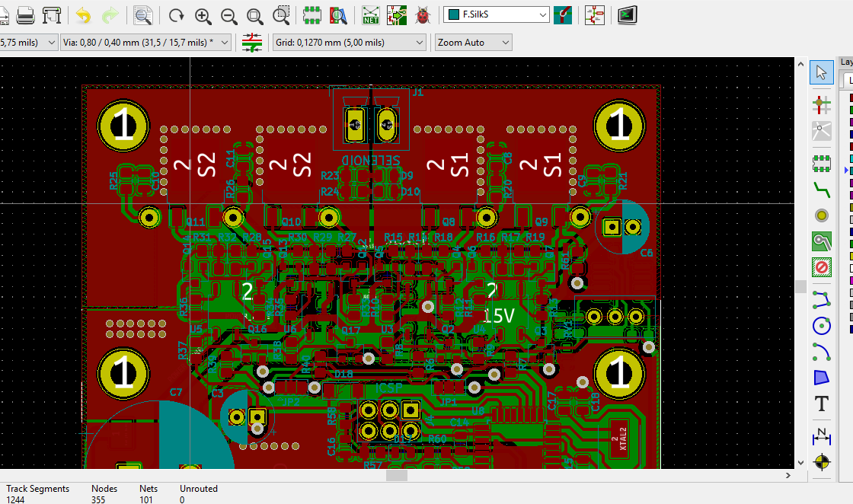Toggle automatic track width mode
Viewport: 853px width, 504px height.
[x=251, y=43]
